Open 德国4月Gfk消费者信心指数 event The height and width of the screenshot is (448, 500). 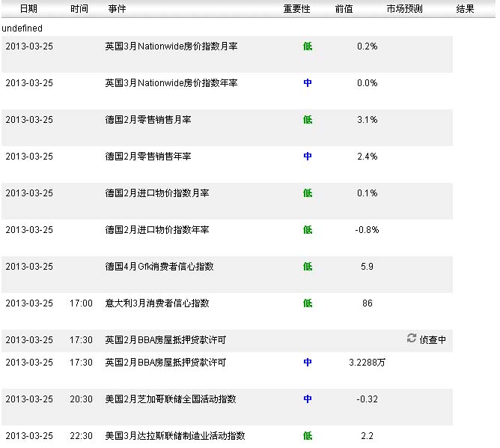click(159, 267)
